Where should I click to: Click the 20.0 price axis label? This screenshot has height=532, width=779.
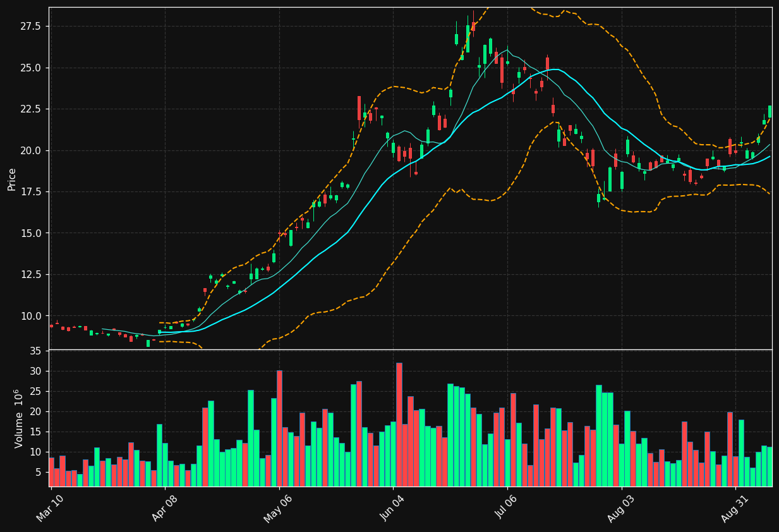(x=32, y=150)
